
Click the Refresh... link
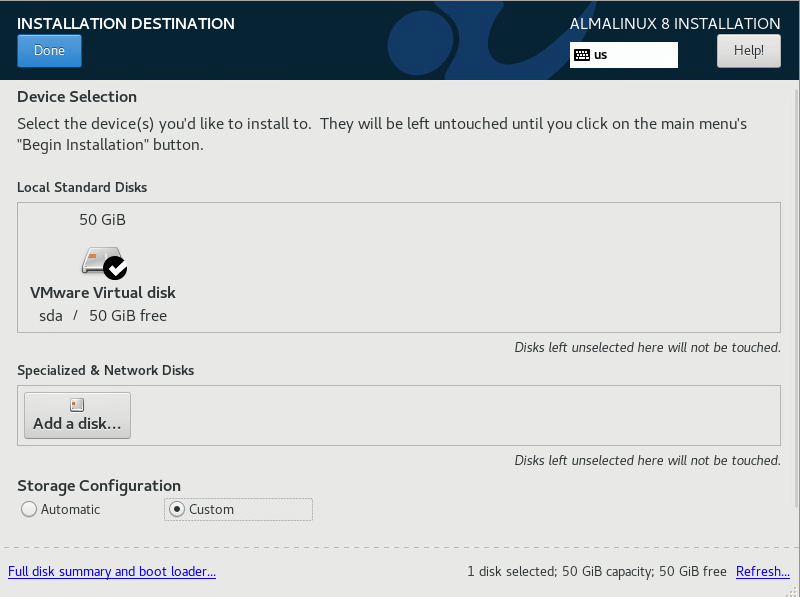coord(763,571)
